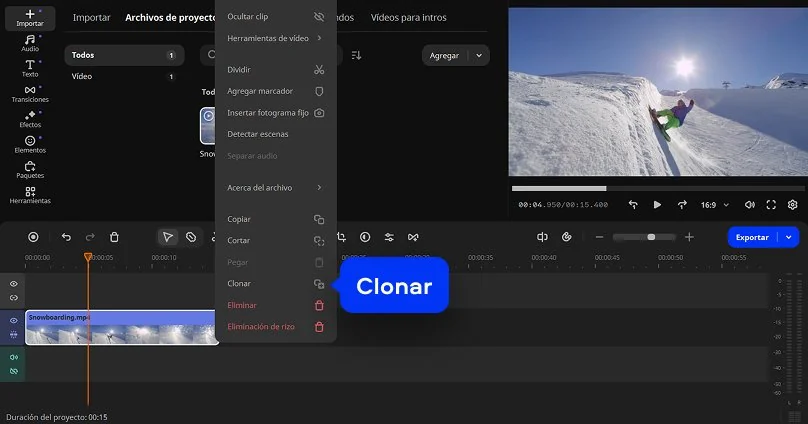Image resolution: width=808 pixels, height=424 pixels.
Task: Click the undo arrow in timeline toolbar
Action: coord(66,237)
